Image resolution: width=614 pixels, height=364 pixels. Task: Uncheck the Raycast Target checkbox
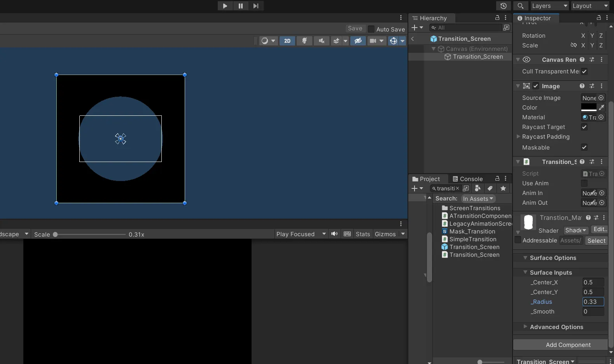tap(584, 127)
